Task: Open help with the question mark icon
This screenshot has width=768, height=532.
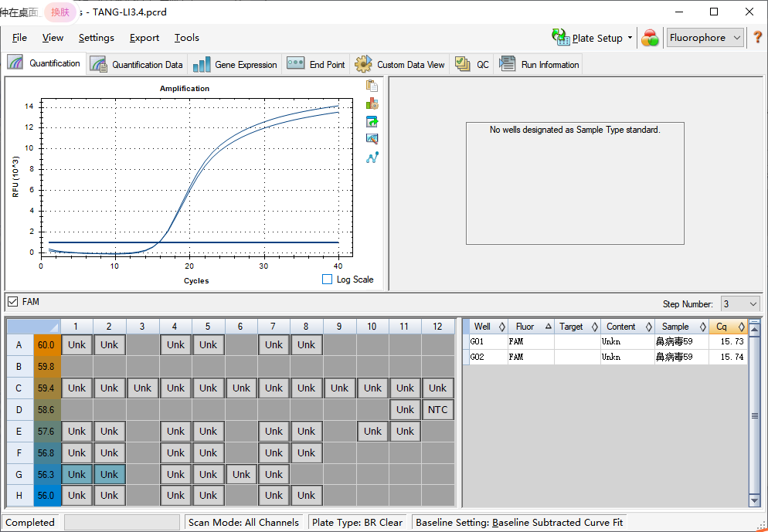Action: pyautogui.click(x=757, y=37)
